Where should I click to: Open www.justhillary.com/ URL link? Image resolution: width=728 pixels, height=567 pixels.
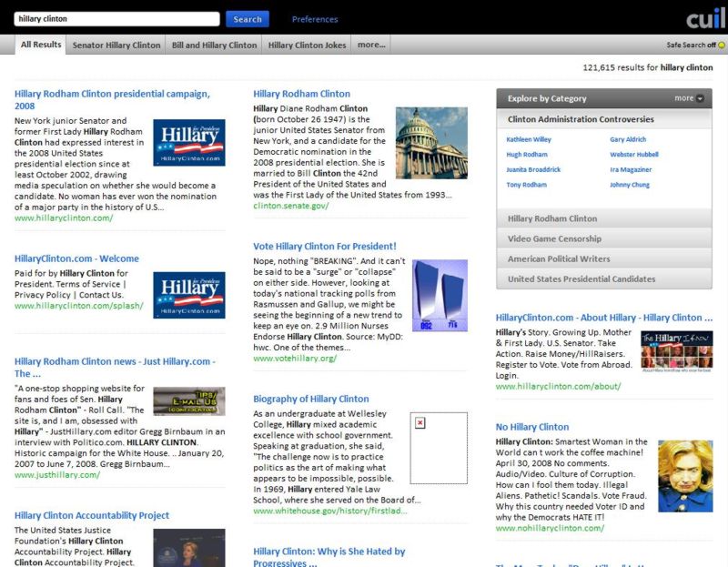coord(57,474)
